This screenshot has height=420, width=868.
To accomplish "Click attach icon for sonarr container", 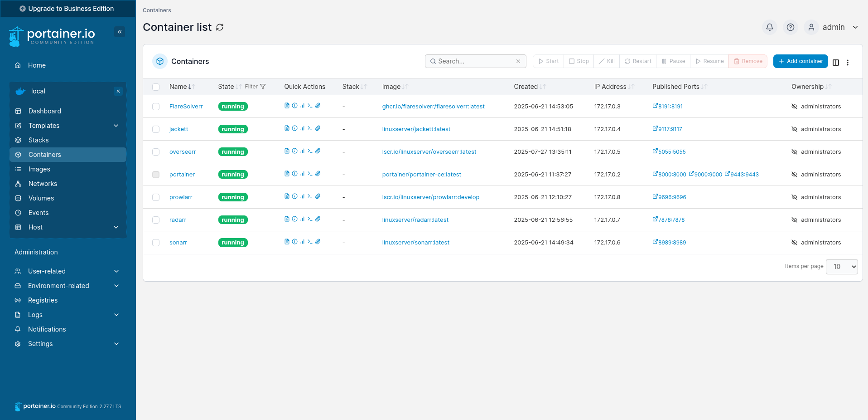I will coord(318,242).
